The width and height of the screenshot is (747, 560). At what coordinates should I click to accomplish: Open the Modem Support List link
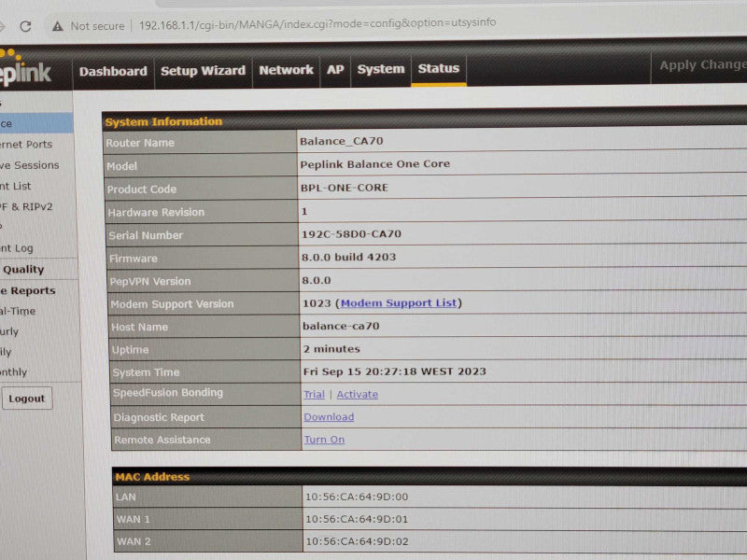pyautogui.click(x=399, y=302)
